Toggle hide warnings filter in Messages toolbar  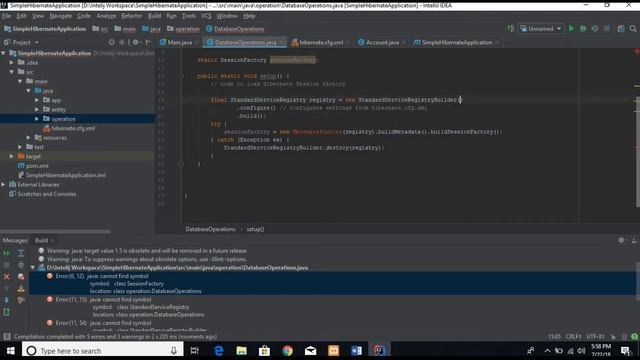[21, 277]
